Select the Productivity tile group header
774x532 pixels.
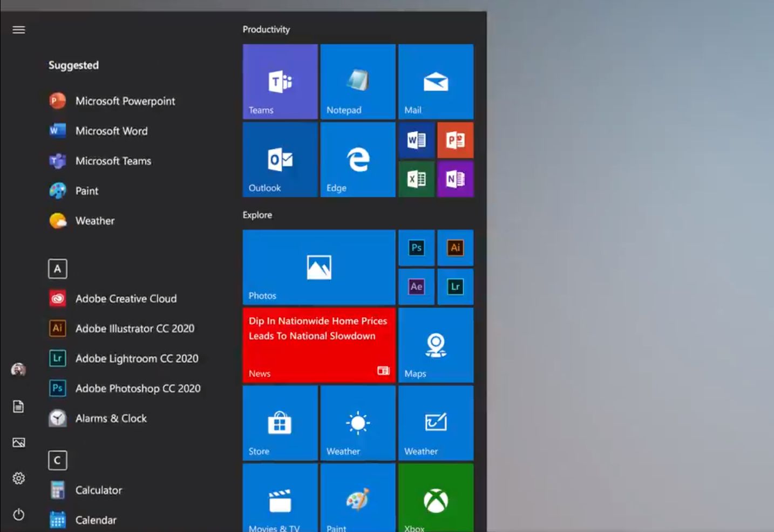pyautogui.click(x=266, y=30)
